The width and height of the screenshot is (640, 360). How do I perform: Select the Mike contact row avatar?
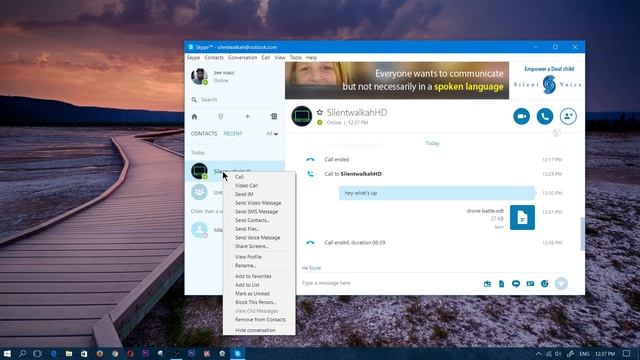pyautogui.click(x=199, y=229)
